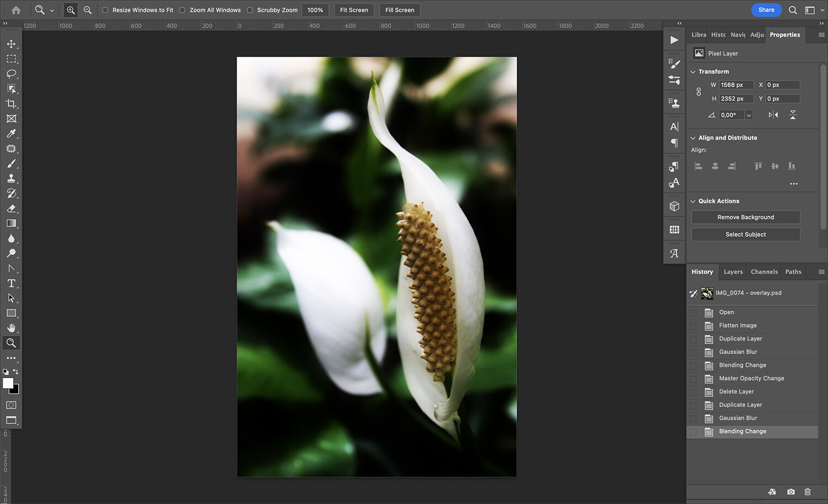Enable Resize Windows to Fit
The height and width of the screenshot is (504, 828).
(104, 9)
